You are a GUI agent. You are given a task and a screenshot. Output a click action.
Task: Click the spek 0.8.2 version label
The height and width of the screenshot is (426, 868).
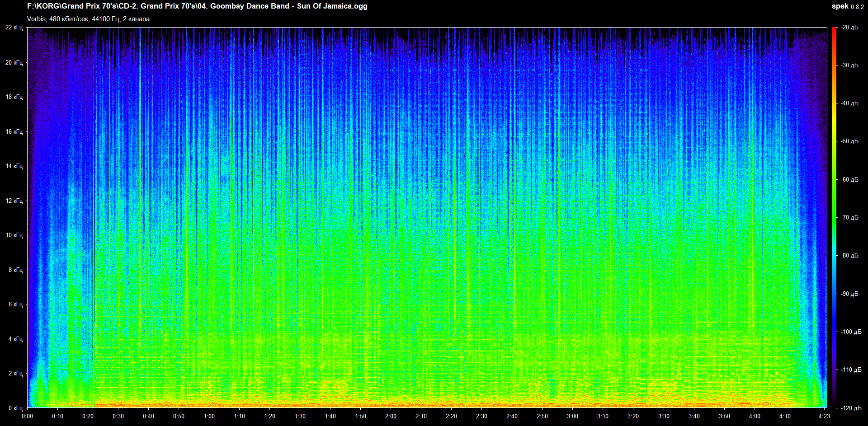point(847,6)
